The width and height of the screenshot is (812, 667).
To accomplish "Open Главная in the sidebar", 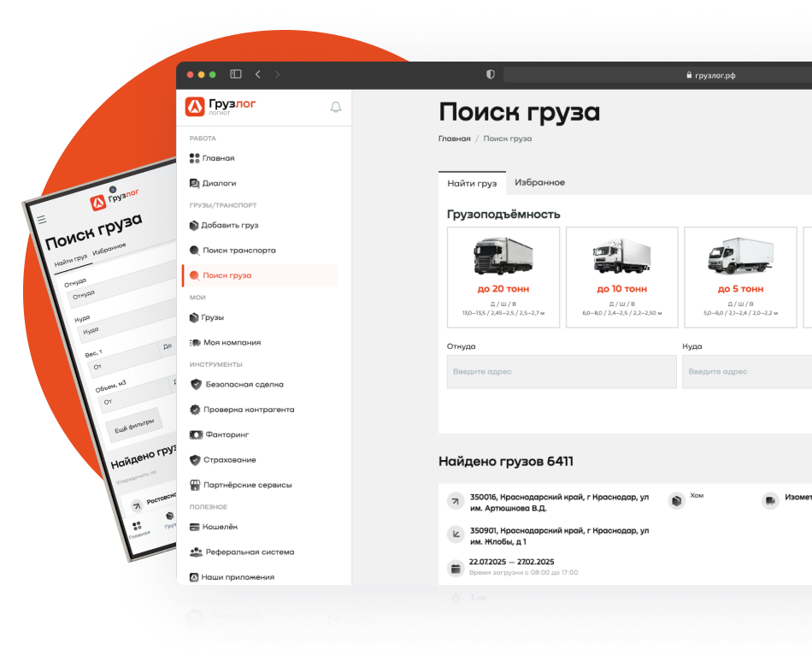I will point(218,158).
